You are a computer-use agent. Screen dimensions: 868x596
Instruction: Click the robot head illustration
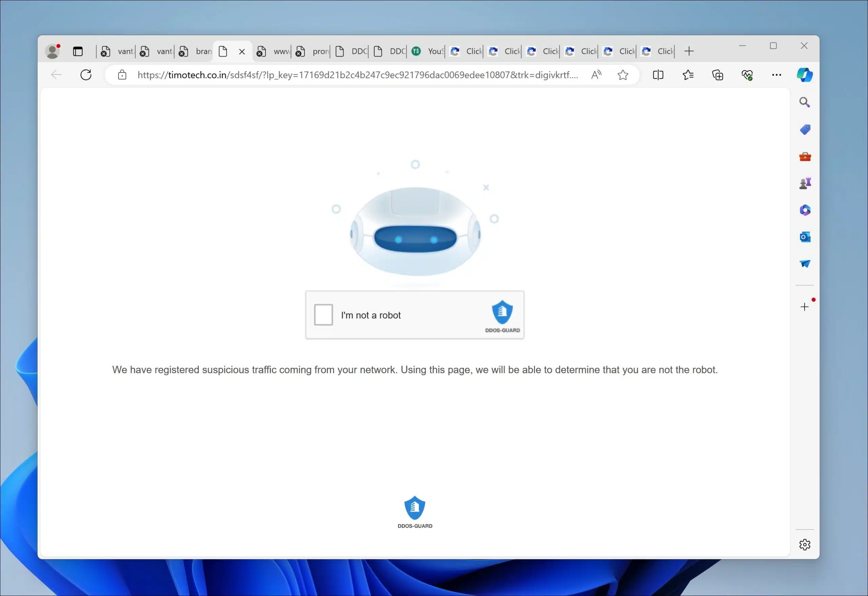(415, 232)
